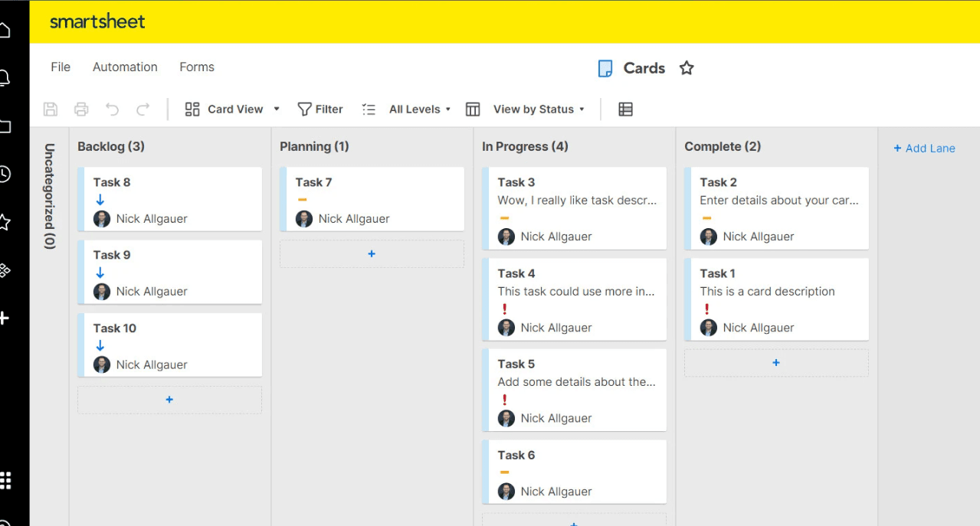The width and height of the screenshot is (980, 526).
Task: Open the View by Status dropdown
Action: (538, 109)
